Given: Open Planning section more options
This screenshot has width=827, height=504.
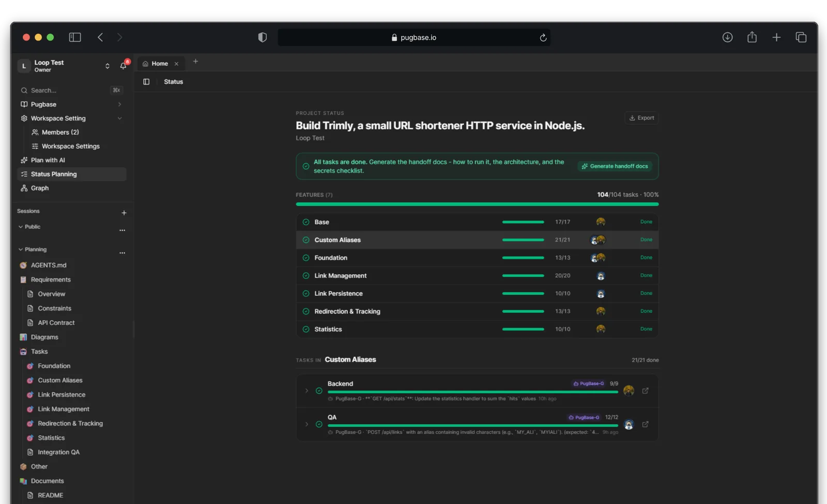Looking at the screenshot, I should coord(122,253).
